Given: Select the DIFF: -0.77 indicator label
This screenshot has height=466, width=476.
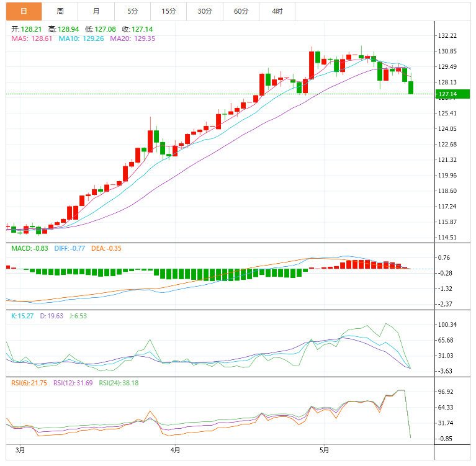Looking at the screenshot, I should (x=71, y=248).
